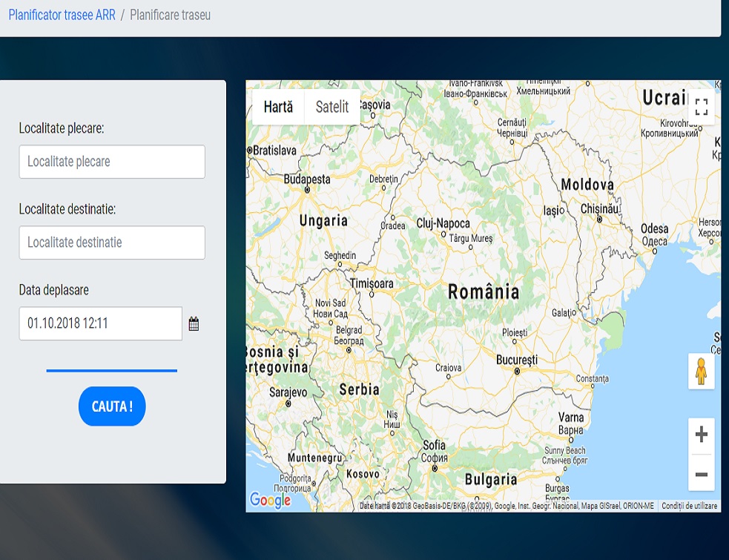
Task: Click Burgas label on the map
Action: 557,488
